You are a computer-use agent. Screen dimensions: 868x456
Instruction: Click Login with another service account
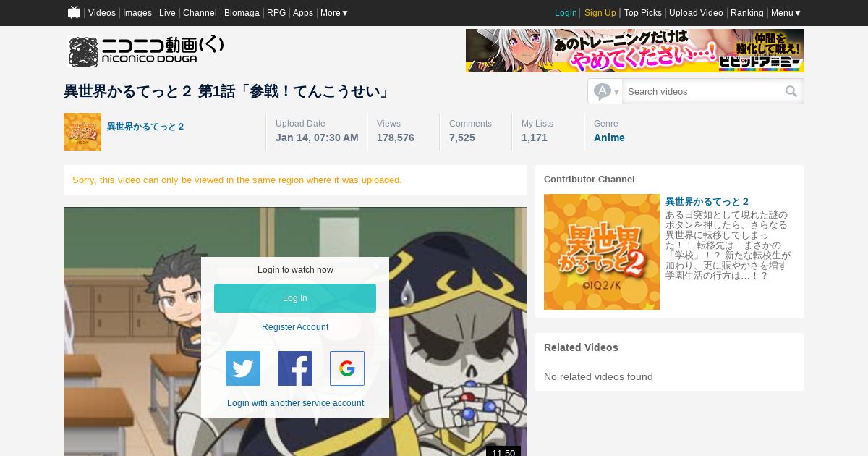click(295, 403)
